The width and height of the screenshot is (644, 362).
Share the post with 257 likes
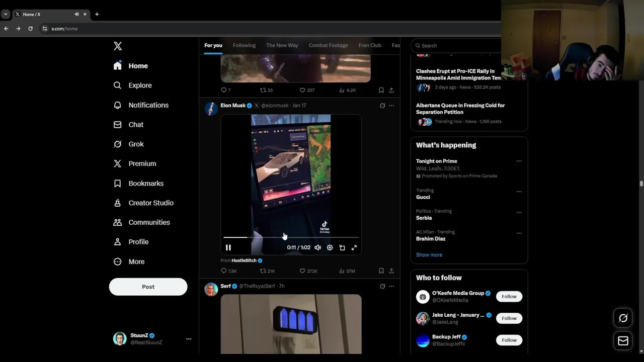[391, 90]
